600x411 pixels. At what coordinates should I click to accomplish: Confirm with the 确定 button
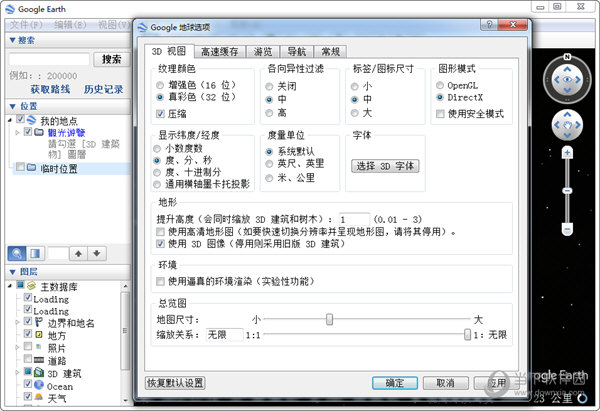point(395,383)
